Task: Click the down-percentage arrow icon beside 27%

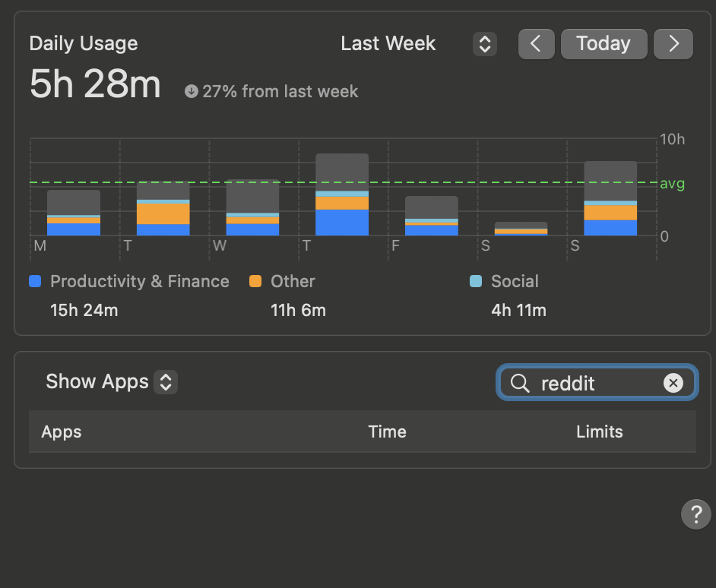Action: click(191, 91)
